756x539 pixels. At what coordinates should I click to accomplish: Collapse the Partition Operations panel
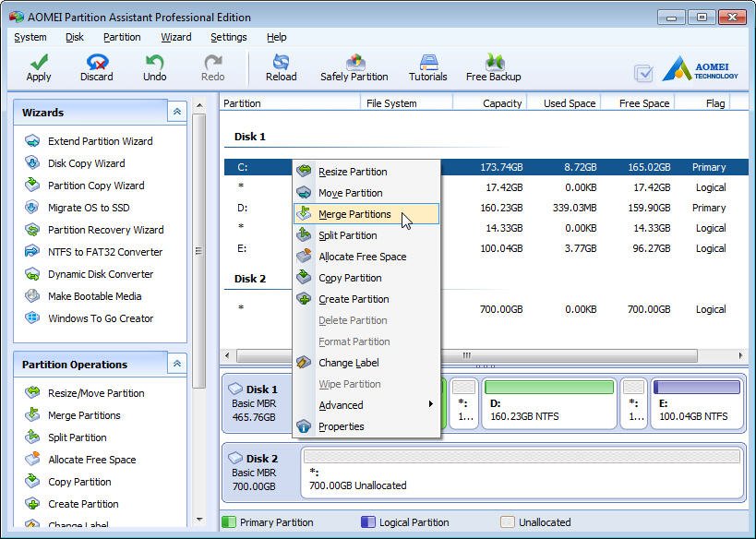(177, 364)
